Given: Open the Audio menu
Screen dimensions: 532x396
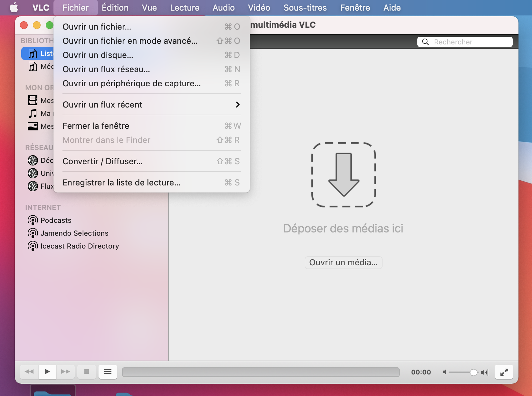Looking at the screenshot, I should pos(223,7).
